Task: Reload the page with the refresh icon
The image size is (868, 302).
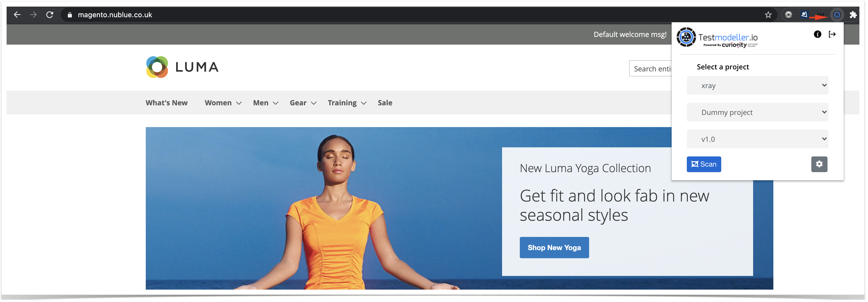Action: pyautogui.click(x=50, y=15)
